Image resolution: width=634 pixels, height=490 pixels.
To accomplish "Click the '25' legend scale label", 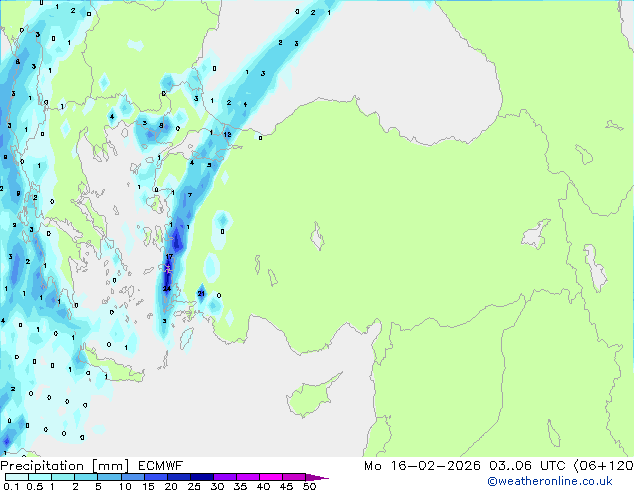I will click(x=194, y=486).
